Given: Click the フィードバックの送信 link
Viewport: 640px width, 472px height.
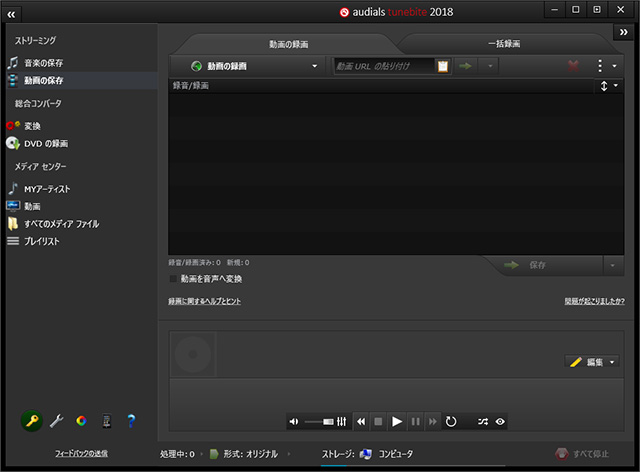Looking at the screenshot, I should click(x=81, y=454).
